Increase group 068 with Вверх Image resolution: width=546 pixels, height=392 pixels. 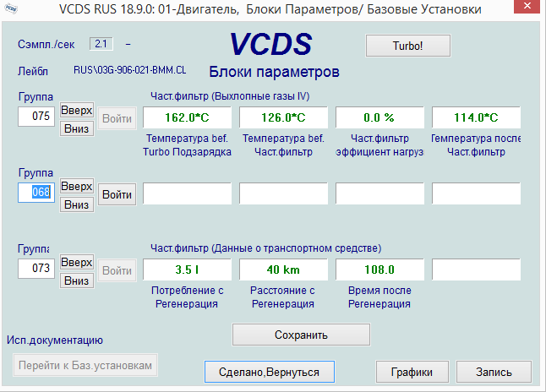[76, 186]
